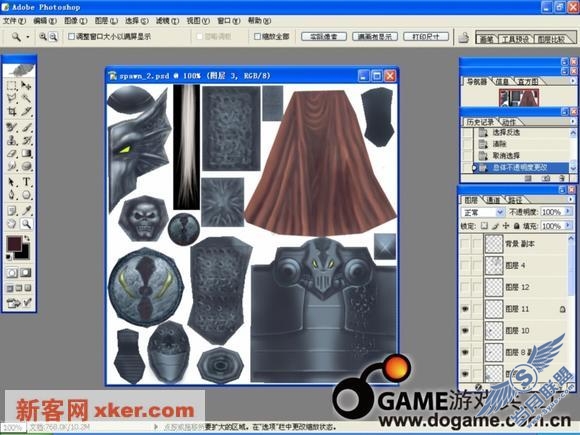Viewport: 580px width, 435px height.
Task: Select the Path Selection tool
Action: tap(11, 182)
